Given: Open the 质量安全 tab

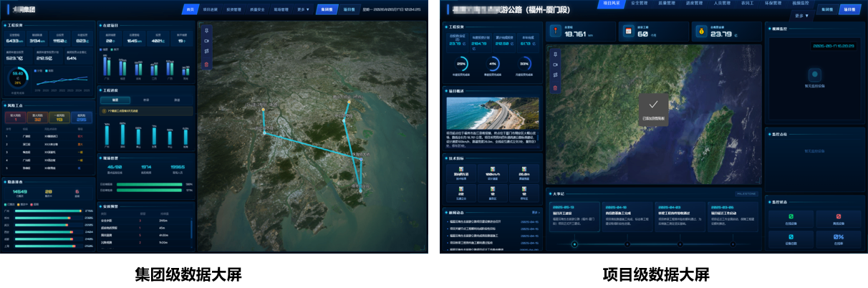Looking at the screenshot, I should (x=258, y=10).
